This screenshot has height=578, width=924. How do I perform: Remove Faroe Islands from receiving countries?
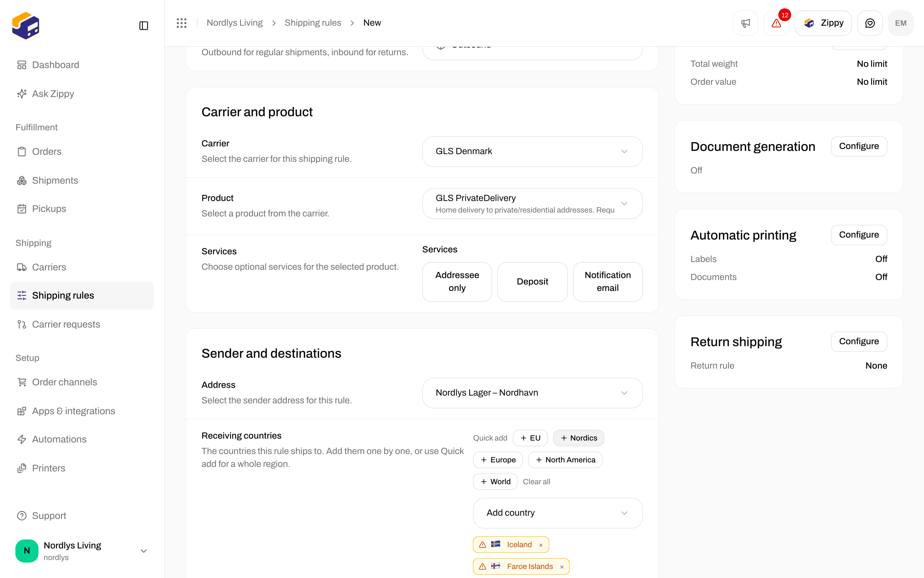click(562, 566)
